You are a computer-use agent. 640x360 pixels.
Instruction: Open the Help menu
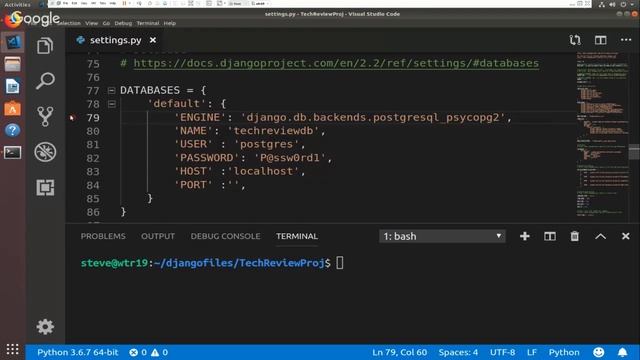point(169,23)
